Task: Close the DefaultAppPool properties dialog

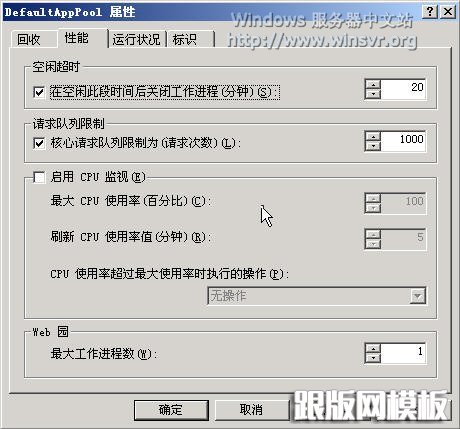Action: (x=448, y=12)
